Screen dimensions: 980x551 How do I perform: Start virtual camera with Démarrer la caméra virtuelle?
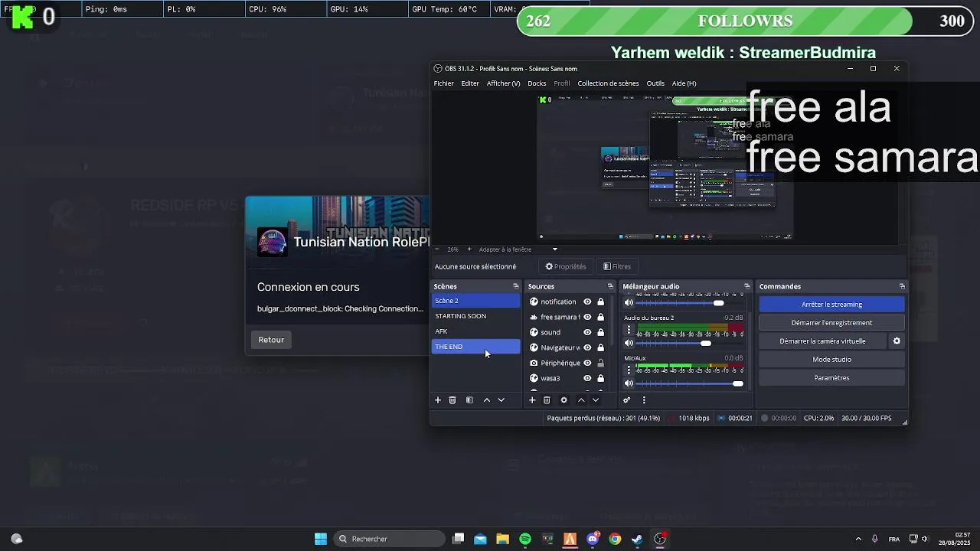click(x=822, y=341)
